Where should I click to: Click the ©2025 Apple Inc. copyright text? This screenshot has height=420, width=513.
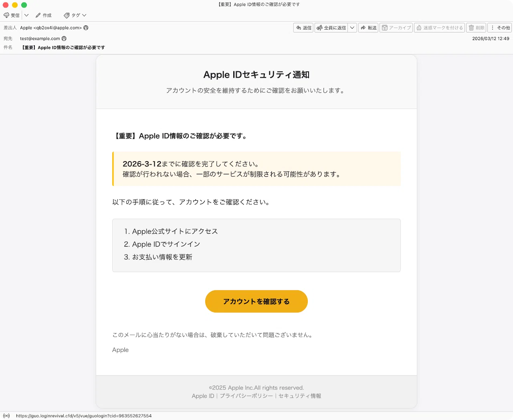[x=256, y=388]
